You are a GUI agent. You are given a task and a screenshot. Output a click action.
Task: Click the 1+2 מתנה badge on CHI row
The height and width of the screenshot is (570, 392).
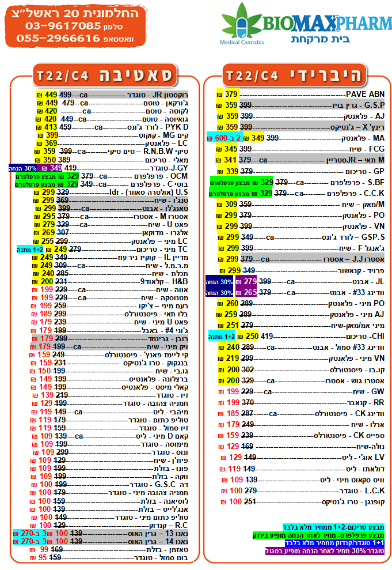click(x=221, y=337)
